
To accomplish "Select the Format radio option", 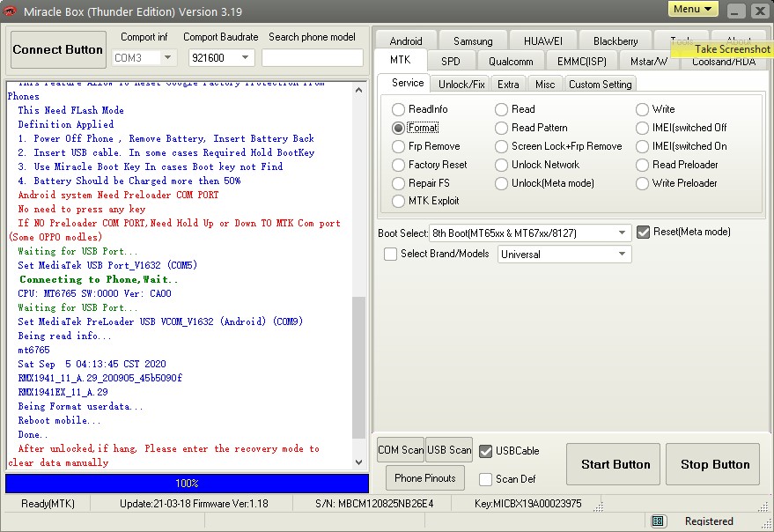I will [x=398, y=128].
